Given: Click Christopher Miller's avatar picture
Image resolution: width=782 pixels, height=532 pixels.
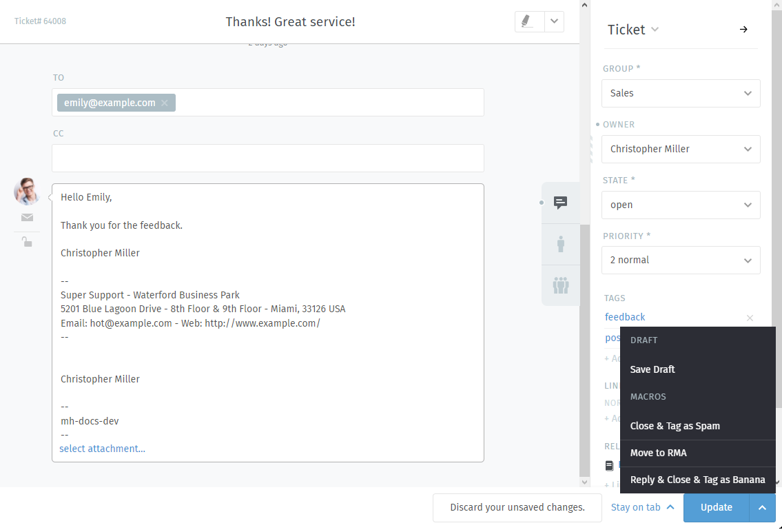Looking at the screenshot, I should 26,192.
